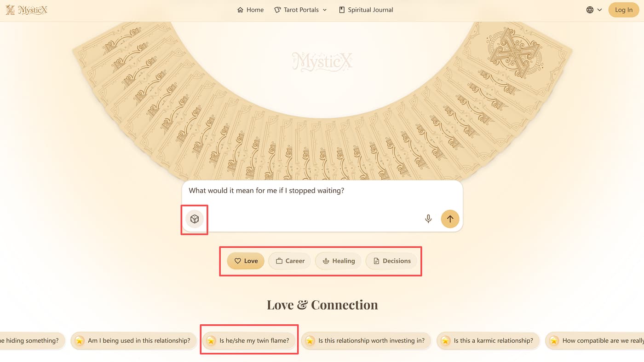Click the random question dice icon
The image size is (644, 362).
[195, 219]
